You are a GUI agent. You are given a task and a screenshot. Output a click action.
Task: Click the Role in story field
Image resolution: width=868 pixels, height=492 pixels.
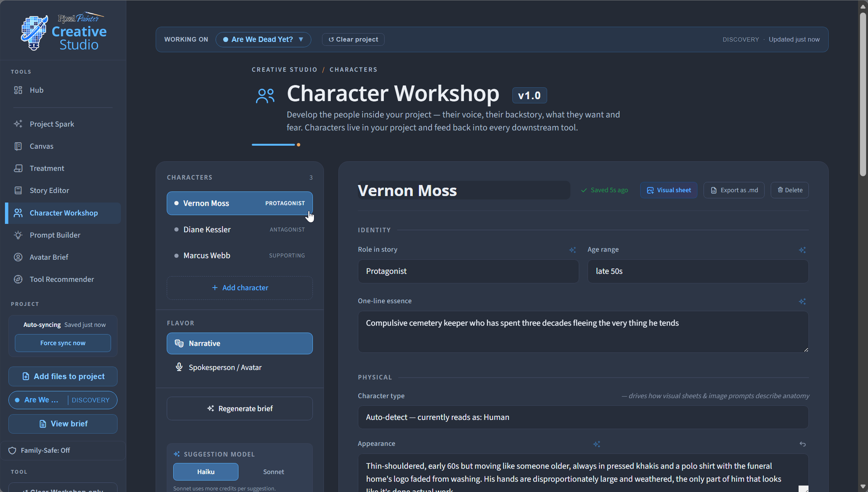tap(468, 271)
